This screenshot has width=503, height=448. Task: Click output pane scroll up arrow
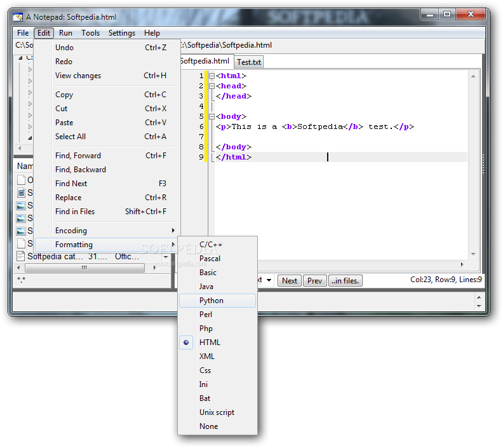479,297
